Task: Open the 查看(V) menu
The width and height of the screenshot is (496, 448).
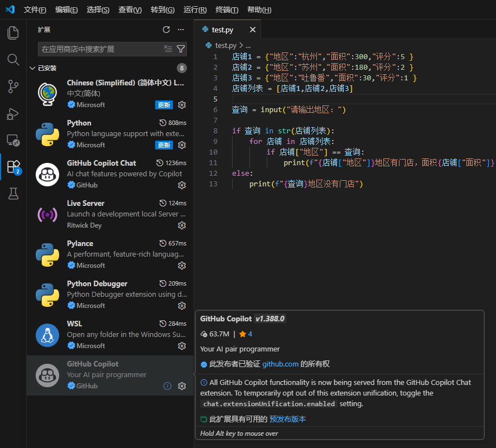Action: click(x=130, y=10)
